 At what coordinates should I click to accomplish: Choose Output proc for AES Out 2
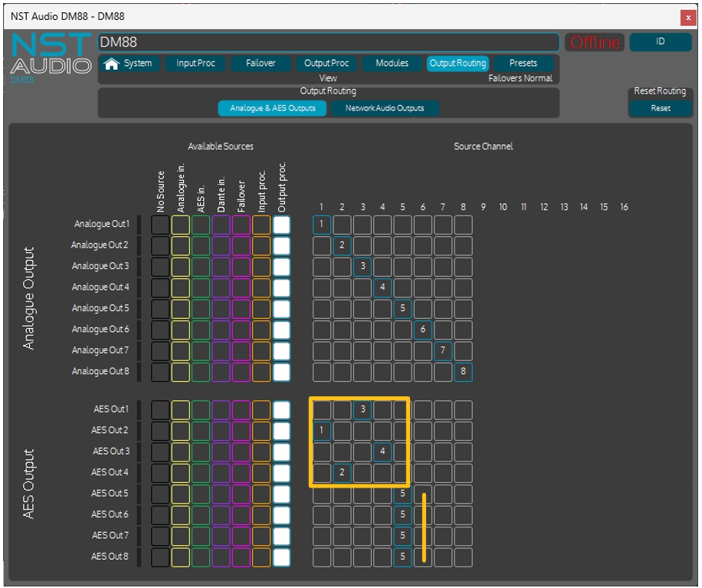(x=281, y=431)
